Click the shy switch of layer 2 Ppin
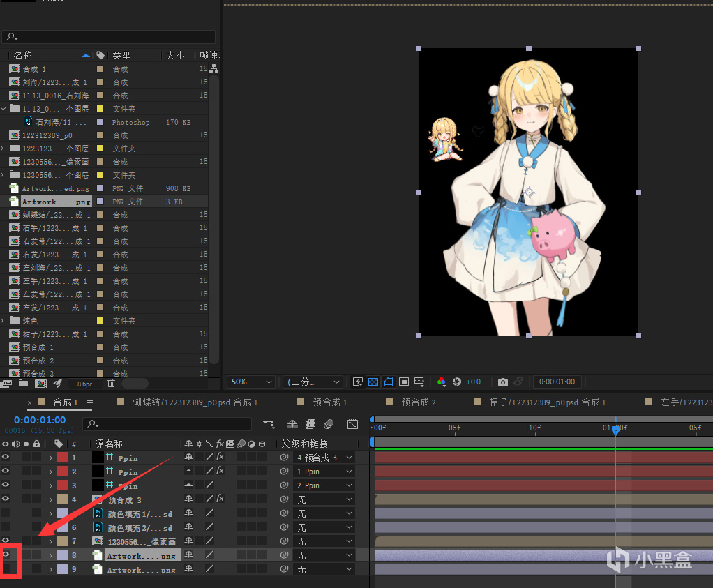This screenshot has width=713, height=588. (188, 471)
